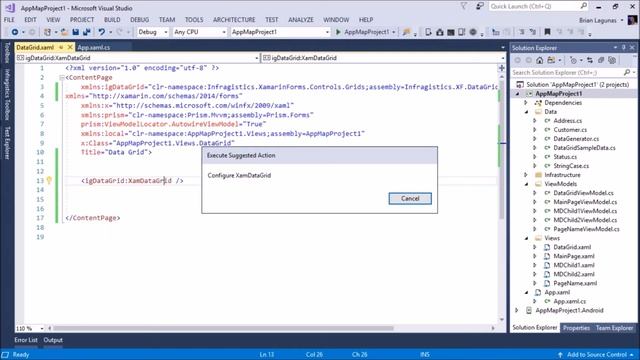Click Add to Source Control in status bar
The height and width of the screenshot is (360, 640).
[x=596, y=355]
